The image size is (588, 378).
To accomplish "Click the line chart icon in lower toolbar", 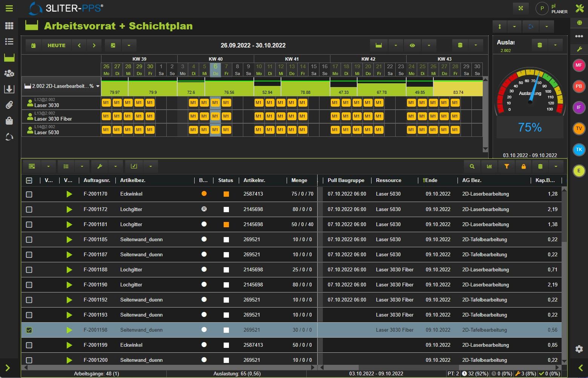I will click(x=134, y=166).
